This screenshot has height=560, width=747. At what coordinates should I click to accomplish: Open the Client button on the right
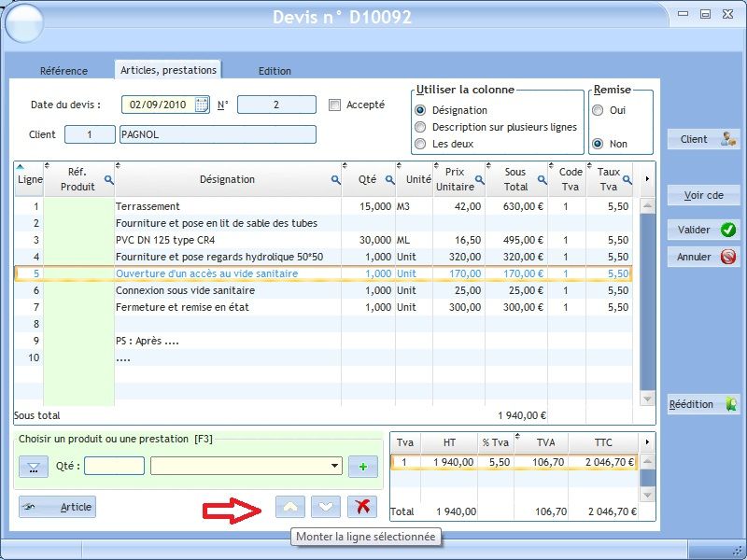tap(704, 139)
